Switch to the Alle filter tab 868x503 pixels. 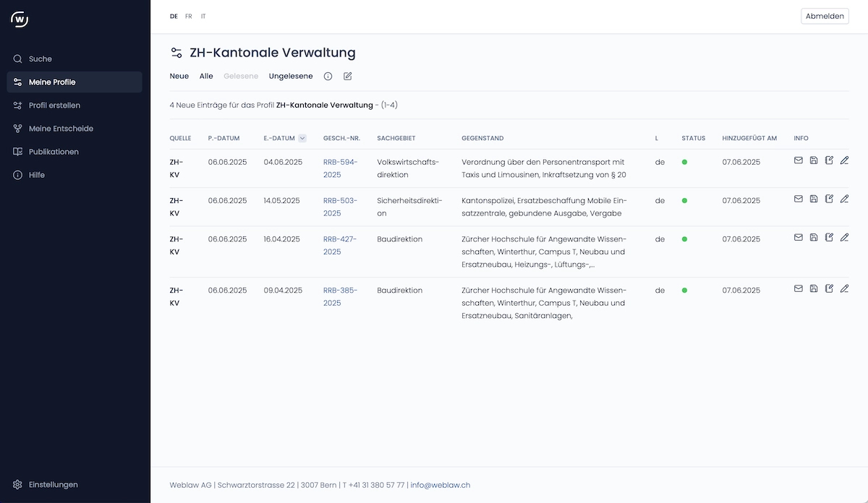pos(206,76)
